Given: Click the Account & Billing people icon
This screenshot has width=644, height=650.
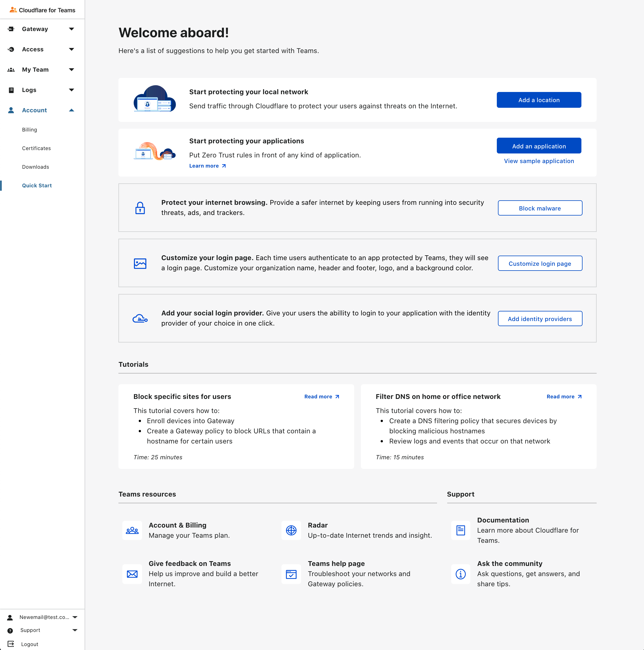Looking at the screenshot, I should [x=132, y=531].
